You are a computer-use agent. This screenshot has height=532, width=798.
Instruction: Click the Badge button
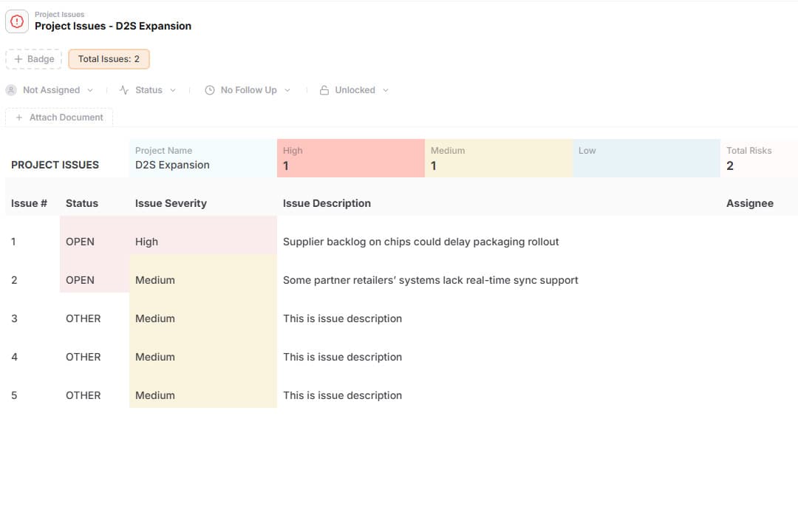point(33,59)
